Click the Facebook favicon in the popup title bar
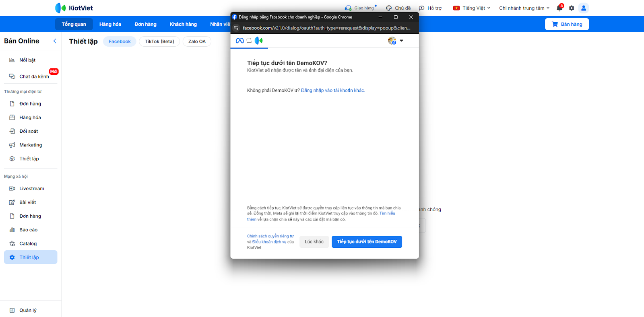The image size is (644, 317). [235, 17]
